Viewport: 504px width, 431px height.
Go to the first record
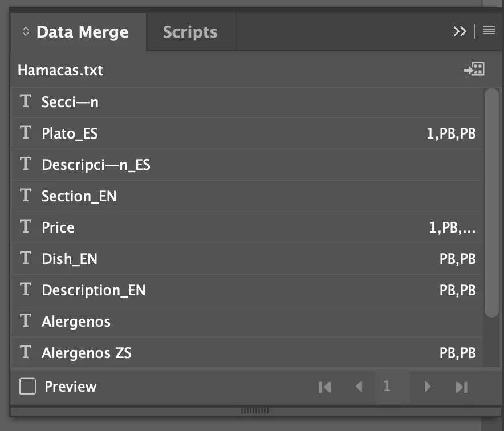(x=324, y=387)
